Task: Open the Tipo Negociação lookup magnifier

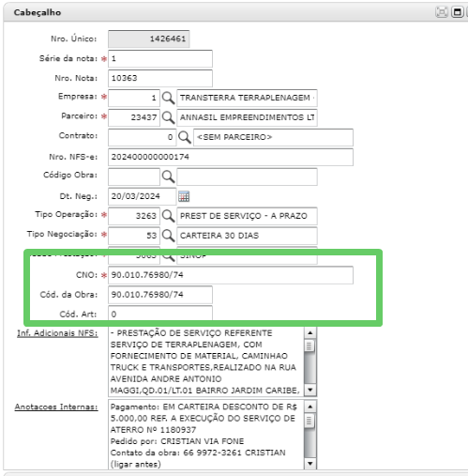Action: pos(168,236)
